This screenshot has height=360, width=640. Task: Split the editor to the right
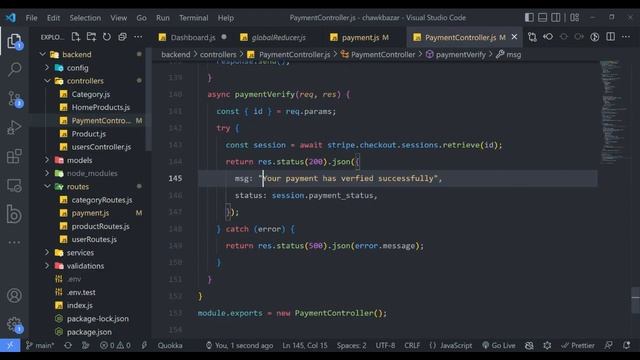coord(611,37)
